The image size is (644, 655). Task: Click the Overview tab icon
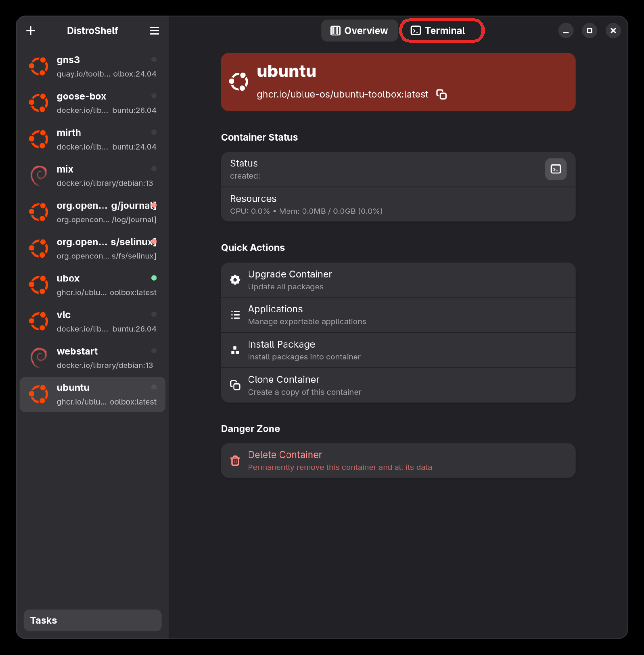[335, 30]
